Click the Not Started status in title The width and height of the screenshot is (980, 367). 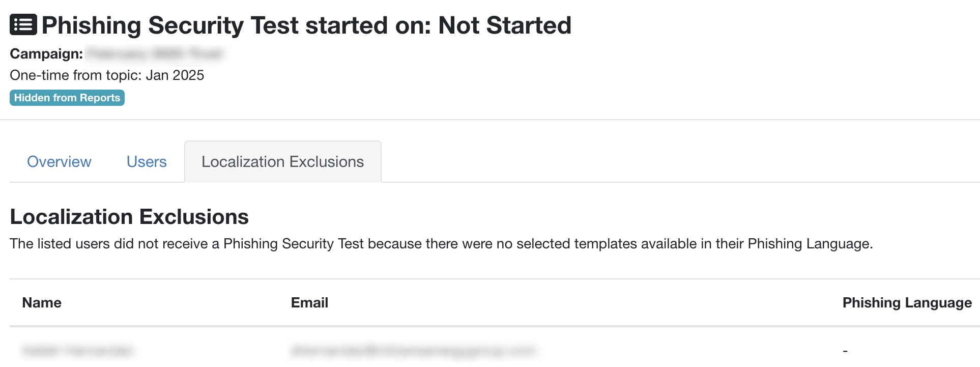click(x=505, y=25)
